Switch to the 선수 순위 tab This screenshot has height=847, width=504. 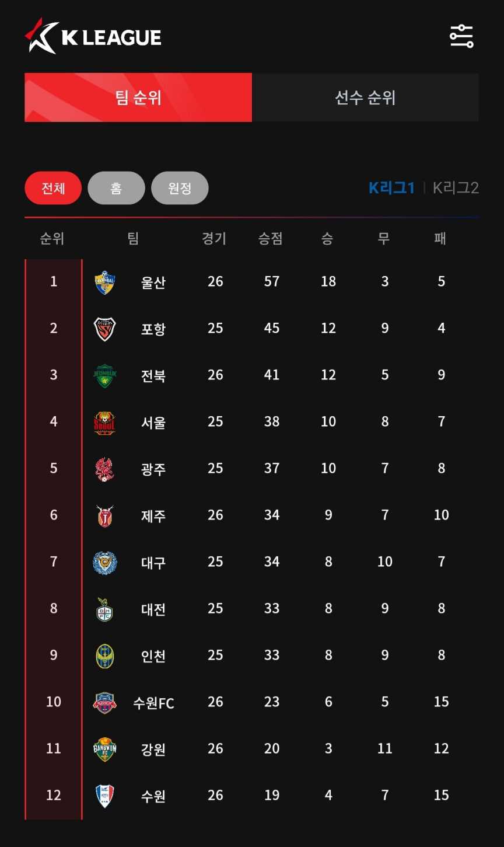click(366, 97)
